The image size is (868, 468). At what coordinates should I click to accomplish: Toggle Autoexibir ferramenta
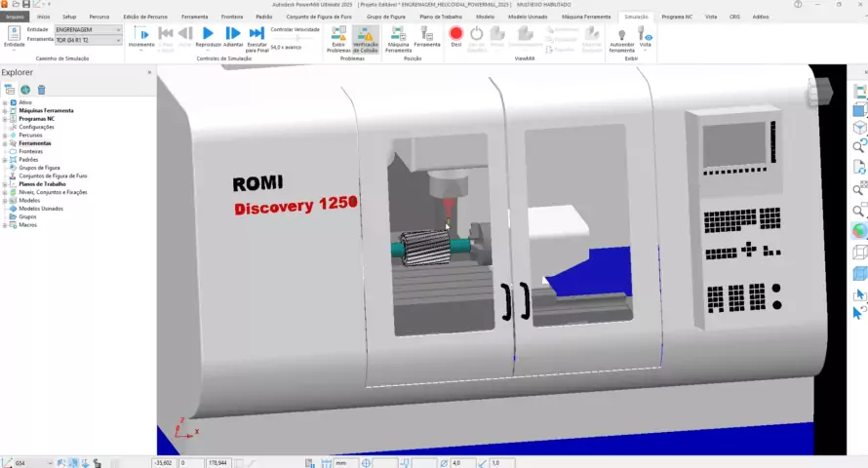621,38
